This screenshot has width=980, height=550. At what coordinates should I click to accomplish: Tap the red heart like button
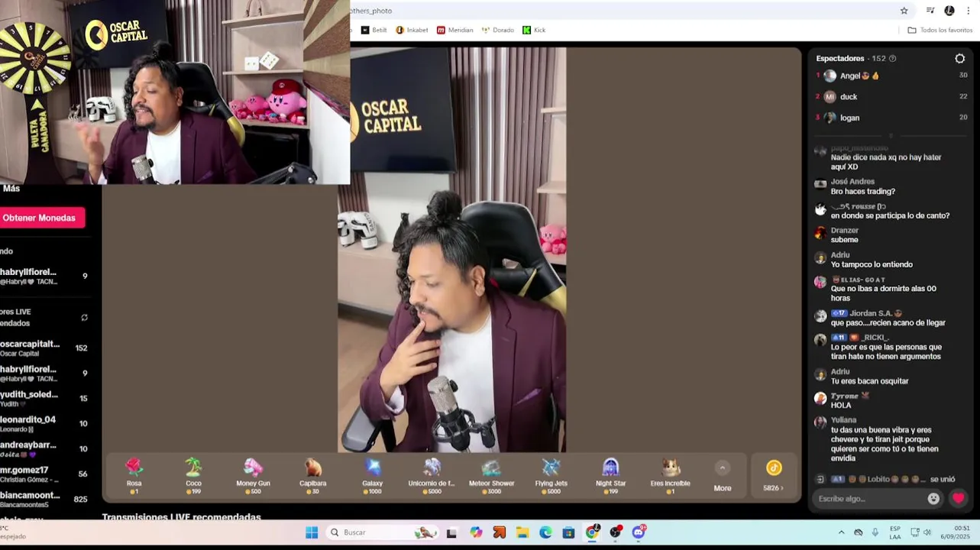958,499
